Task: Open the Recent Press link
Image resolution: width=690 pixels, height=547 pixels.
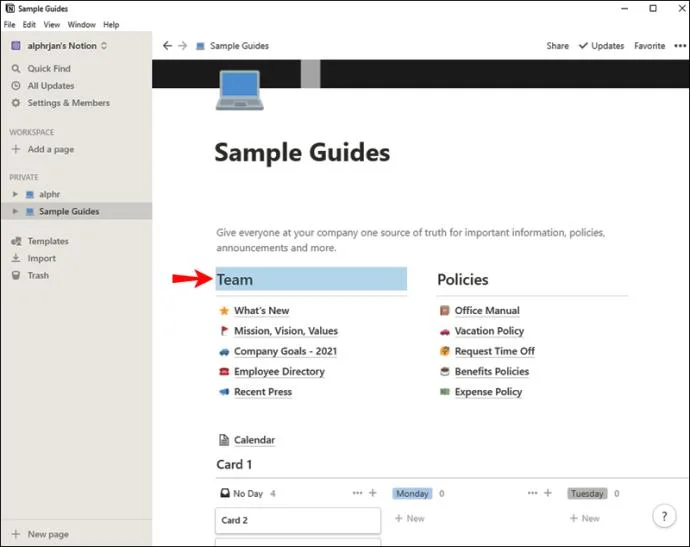Action: [263, 392]
